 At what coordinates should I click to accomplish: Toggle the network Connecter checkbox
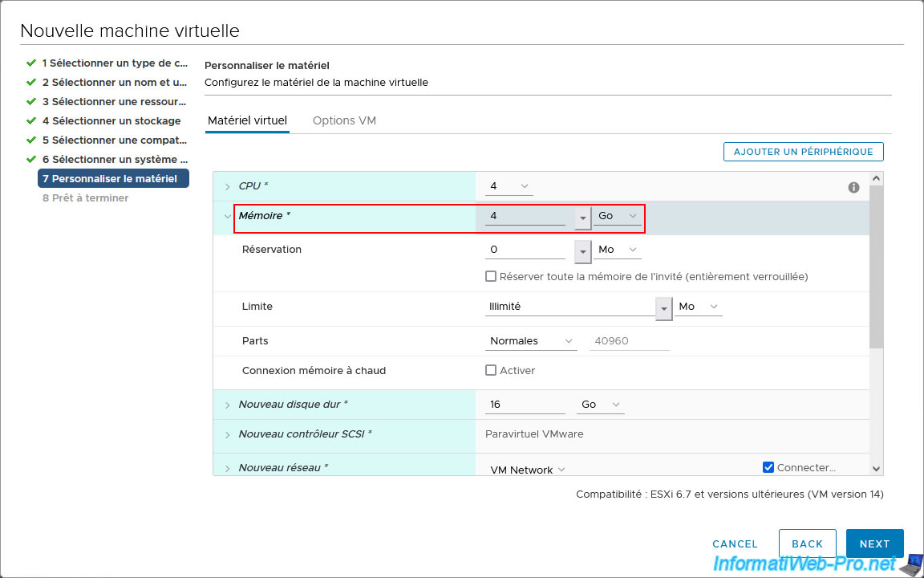(768, 467)
